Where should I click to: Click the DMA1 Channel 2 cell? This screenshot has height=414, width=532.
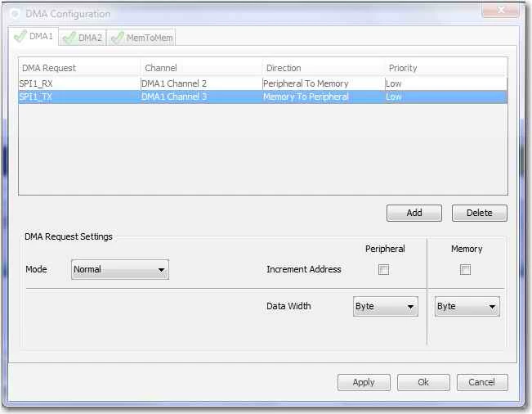pos(201,83)
